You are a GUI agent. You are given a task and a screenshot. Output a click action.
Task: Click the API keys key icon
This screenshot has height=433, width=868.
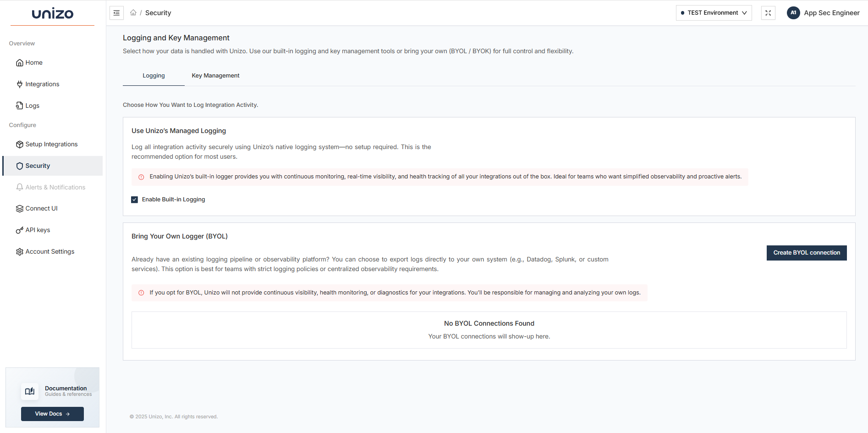pos(20,230)
